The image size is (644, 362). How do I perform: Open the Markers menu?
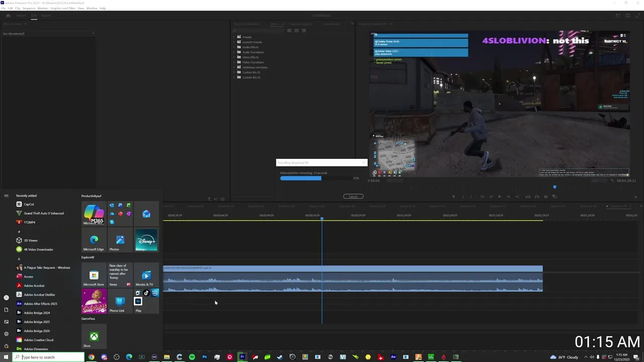pos(43,9)
